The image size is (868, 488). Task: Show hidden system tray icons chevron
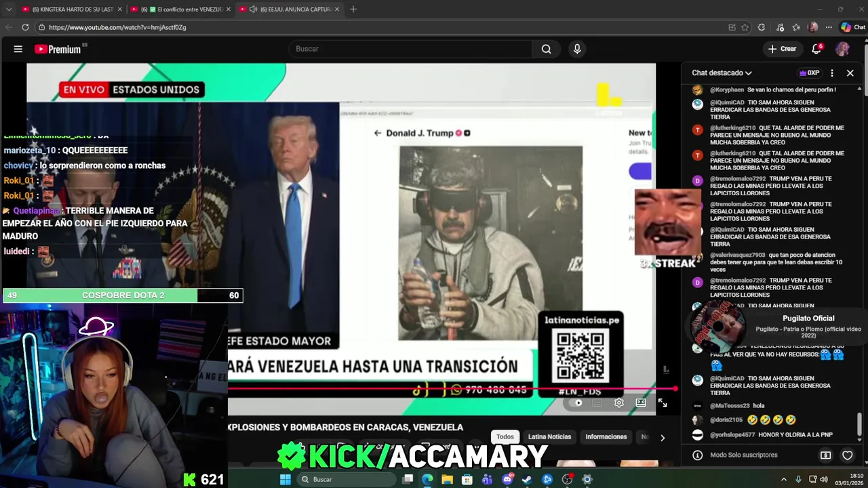[784, 479]
